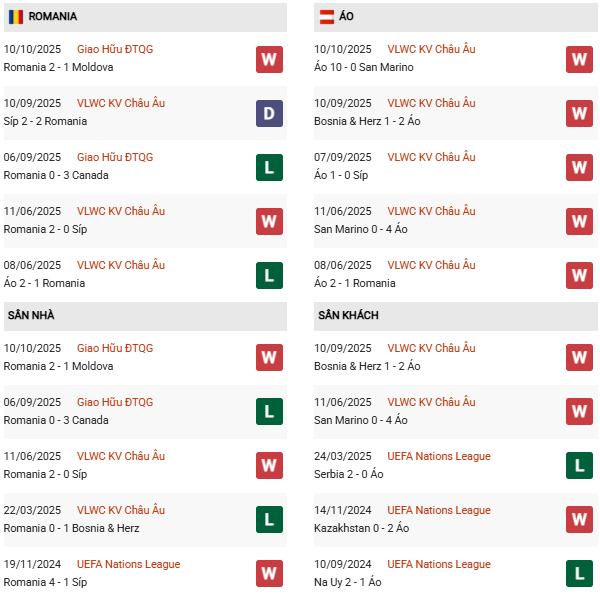600x594 pixels.
Task: Open VLWC KV Châu Âu link dated 22/03/2025
Action: (121, 510)
